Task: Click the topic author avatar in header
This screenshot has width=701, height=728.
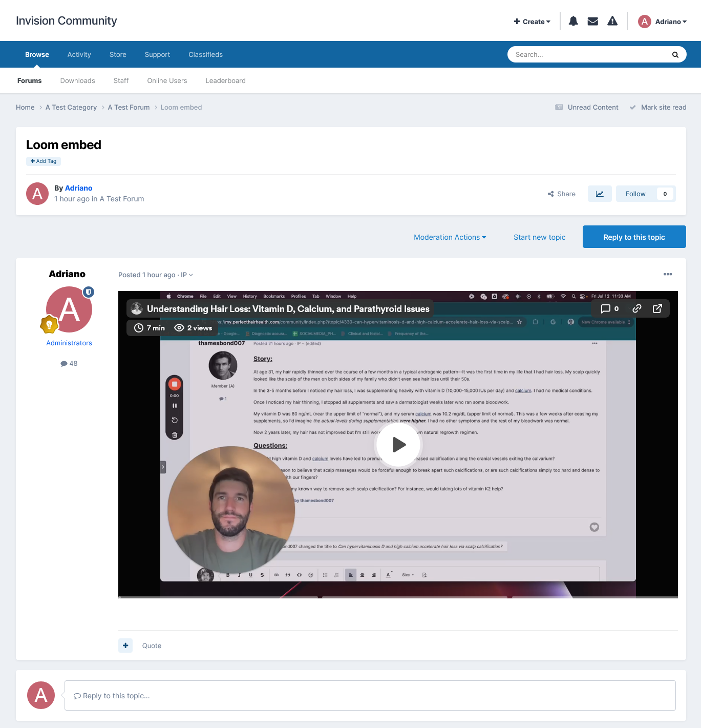Action: tap(37, 194)
